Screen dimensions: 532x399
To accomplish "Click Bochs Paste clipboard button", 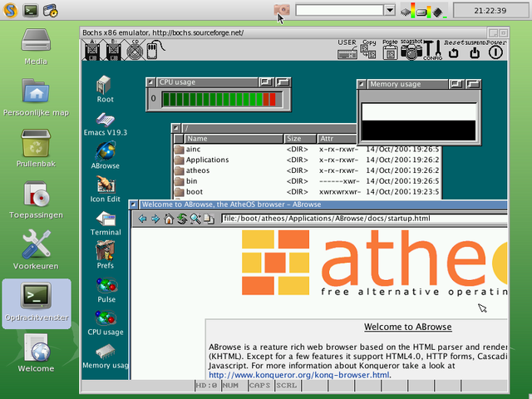I will [x=390, y=50].
